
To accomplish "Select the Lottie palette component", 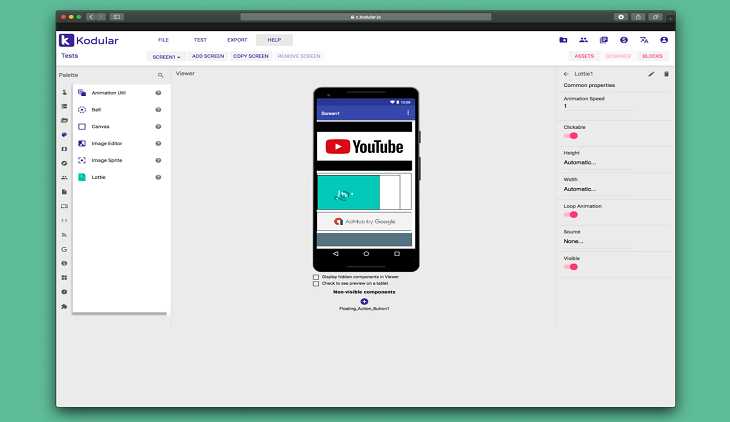I will click(121, 177).
